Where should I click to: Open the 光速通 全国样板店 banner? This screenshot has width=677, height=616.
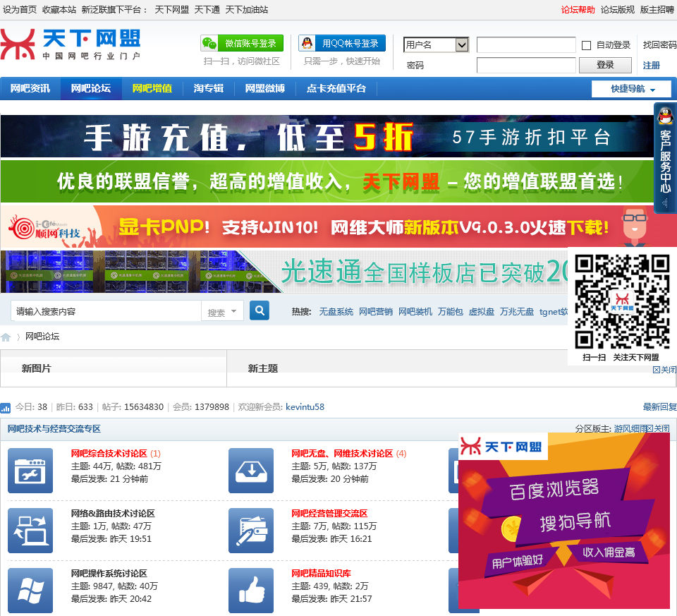click(x=284, y=271)
